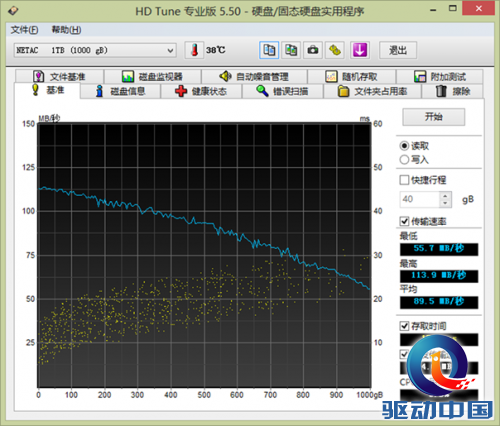Decrease the gB value with down stepper
The image size is (500, 426).
445,203
